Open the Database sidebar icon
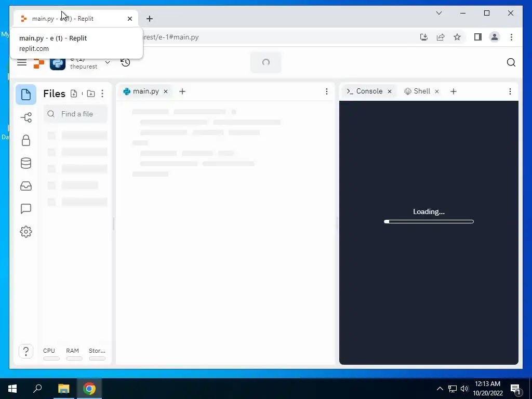 (26, 163)
